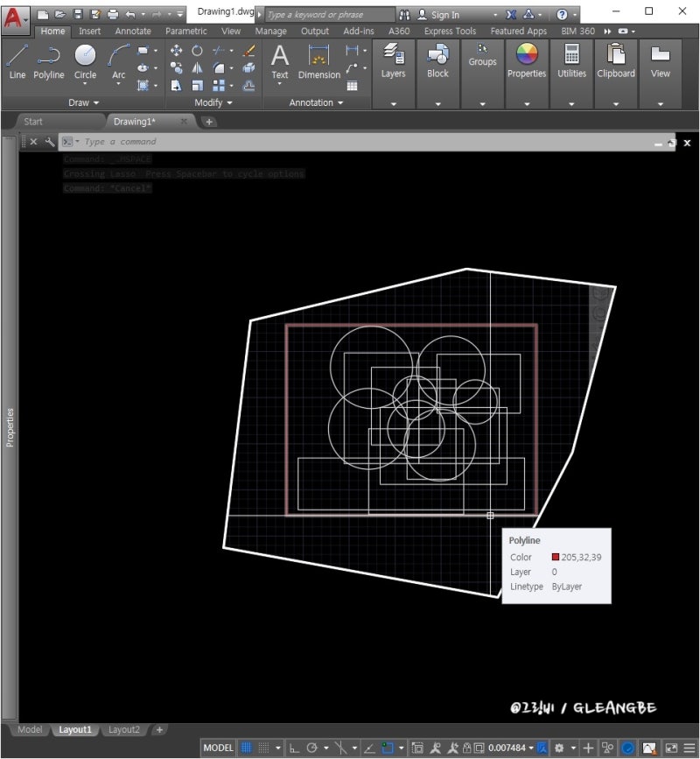Select the Move tool in Modify panel

[x=177, y=50]
